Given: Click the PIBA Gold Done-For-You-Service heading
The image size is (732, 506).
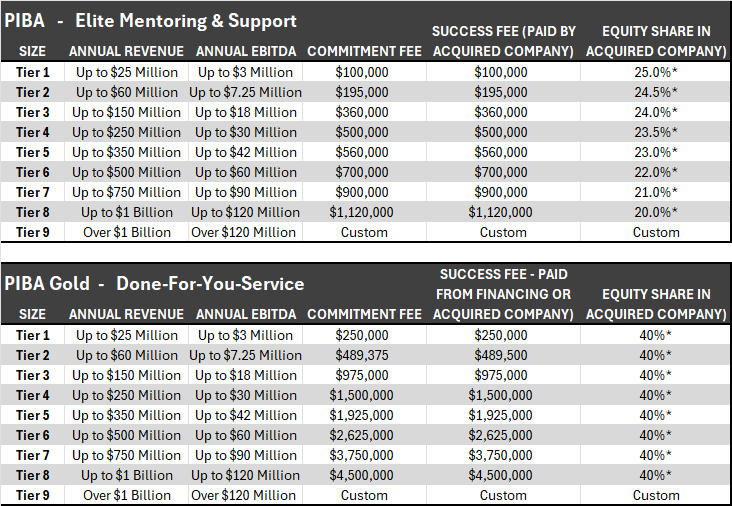Looking at the screenshot, I should click(x=154, y=284).
